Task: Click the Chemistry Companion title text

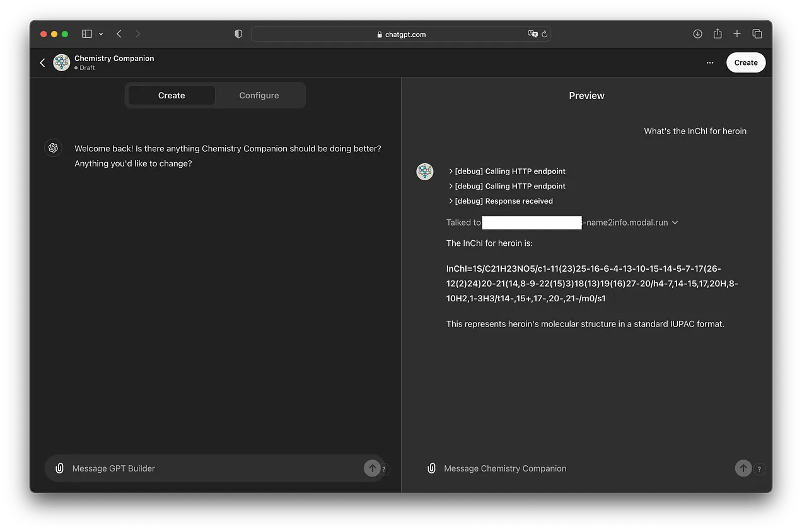Action: [114, 58]
